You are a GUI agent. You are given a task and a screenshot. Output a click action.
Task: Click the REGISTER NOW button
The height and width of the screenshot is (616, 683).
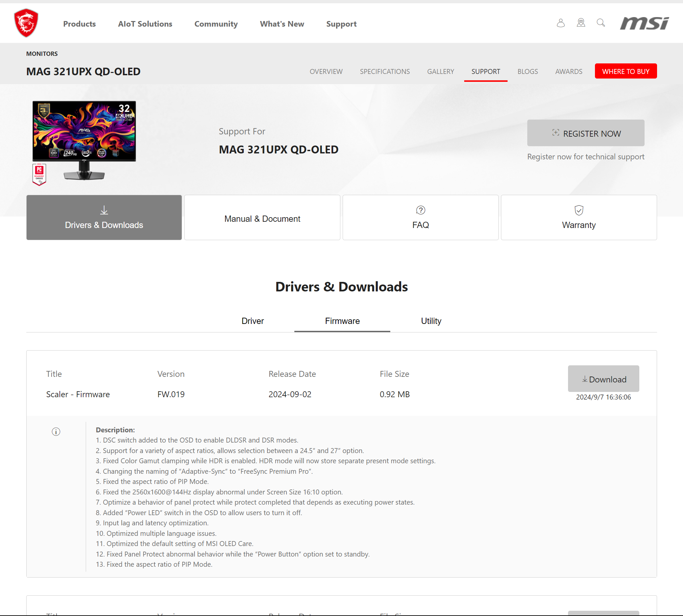pyautogui.click(x=585, y=133)
